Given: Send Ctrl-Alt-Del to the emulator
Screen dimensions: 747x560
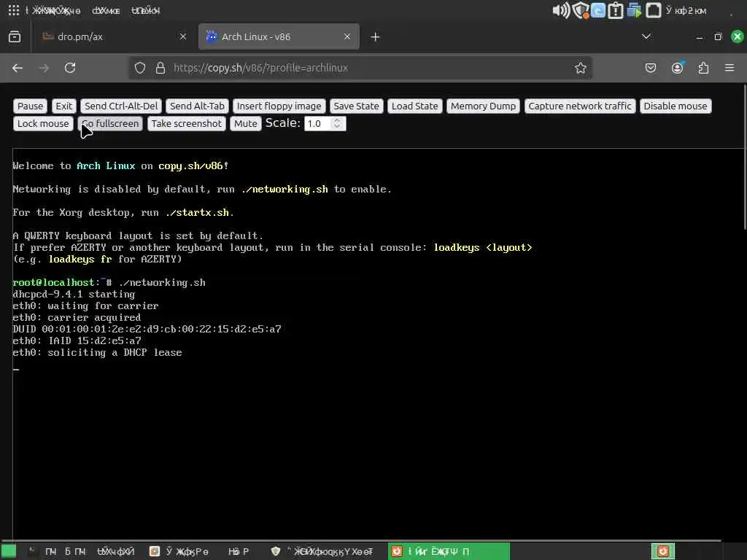Looking at the screenshot, I should pyautogui.click(x=121, y=106).
